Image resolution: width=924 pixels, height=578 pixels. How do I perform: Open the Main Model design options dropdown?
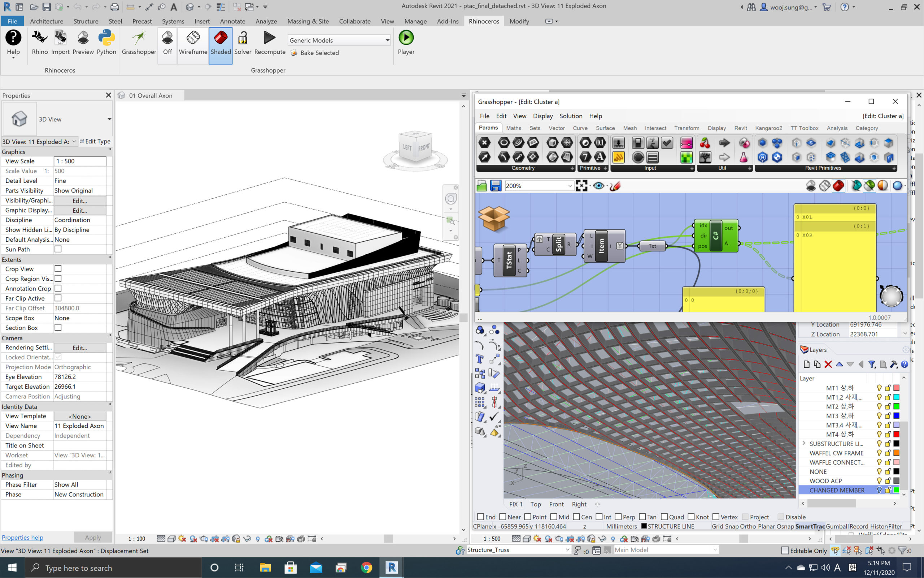[715, 550]
